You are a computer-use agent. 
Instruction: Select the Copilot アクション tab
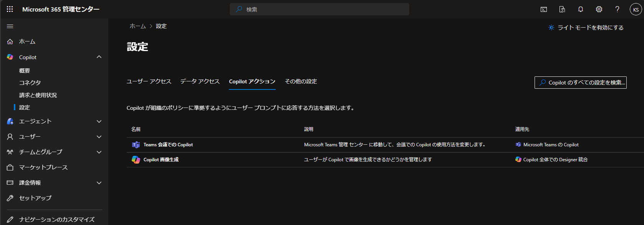pyautogui.click(x=252, y=81)
